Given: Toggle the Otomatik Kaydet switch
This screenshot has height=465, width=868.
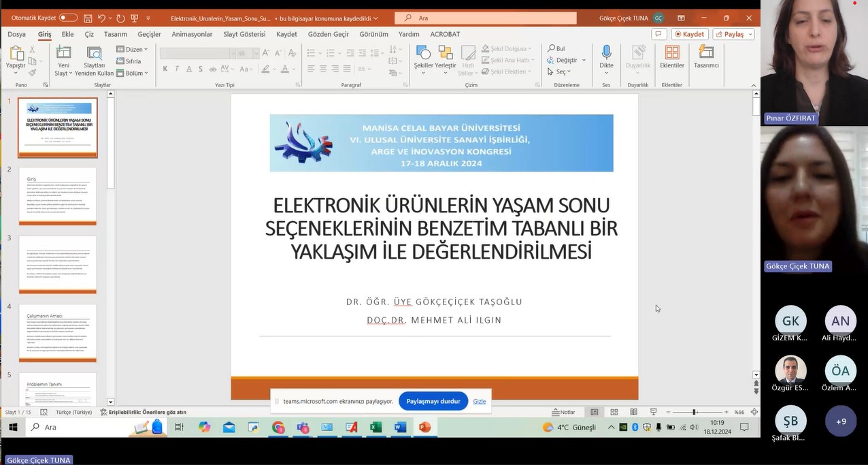Looking at the screenshot, I should (x=67, y=18).
